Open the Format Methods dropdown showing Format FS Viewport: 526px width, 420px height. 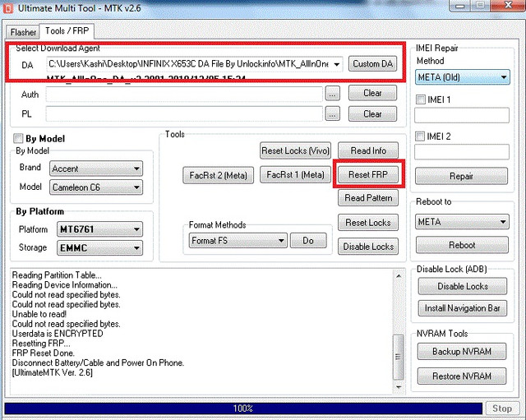coord(238,241)
